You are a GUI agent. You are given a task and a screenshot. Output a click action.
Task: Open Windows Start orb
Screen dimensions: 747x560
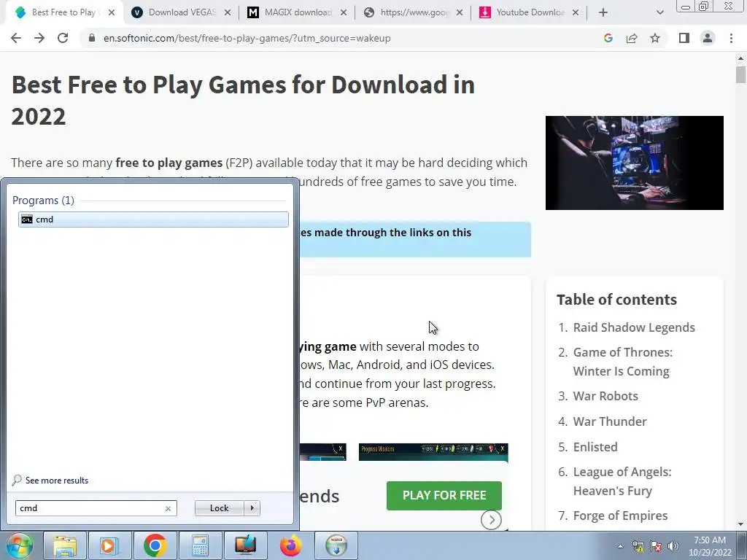(x=18, y=545)
